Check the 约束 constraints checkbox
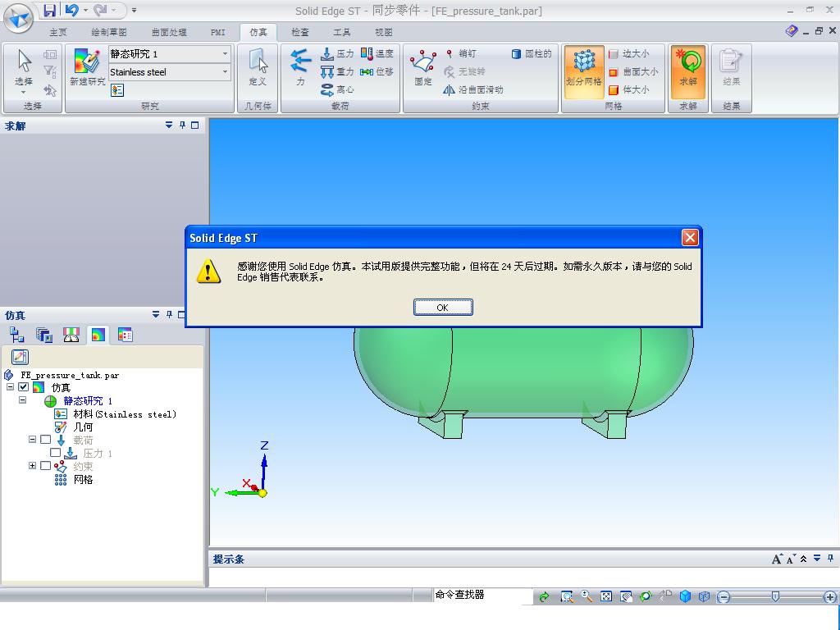 pyautogui.click(x=46, y=466)
